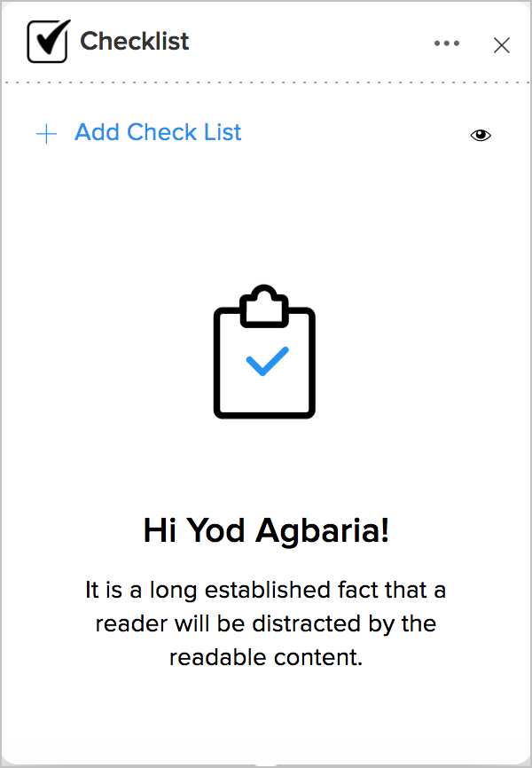The height and width of the screenshot is (768, 532).
Task: Click the "Hi Yod Agbaria!" greeting heading
Action: click(266, 530)
